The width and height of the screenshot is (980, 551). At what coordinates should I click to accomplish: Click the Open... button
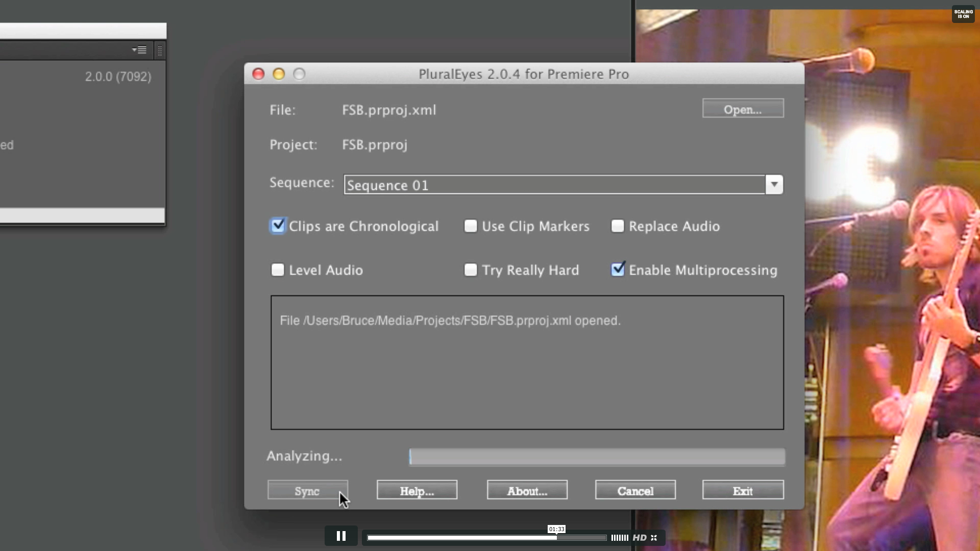(743, 109)
